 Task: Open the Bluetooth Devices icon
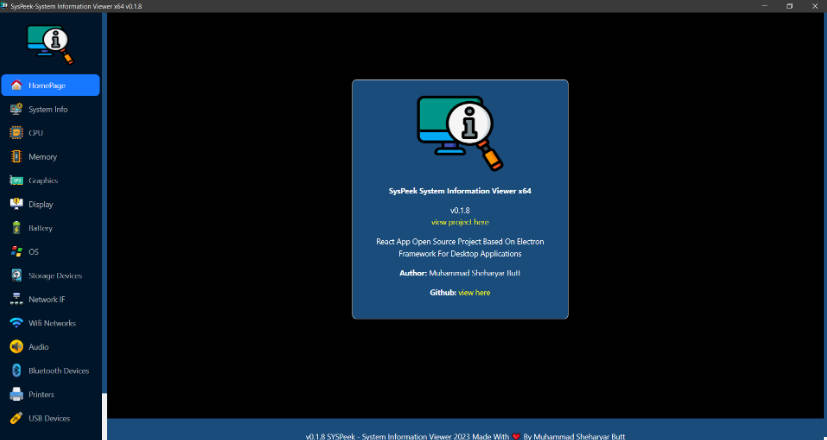tap(16, 371)
